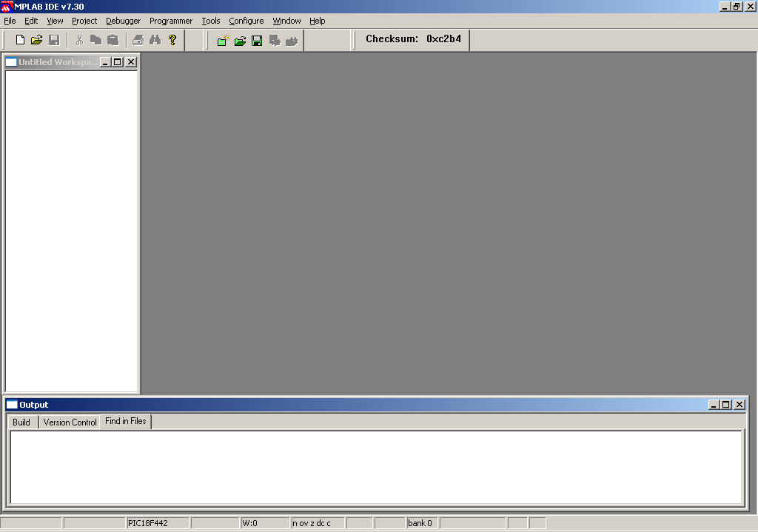Screen dimensions: 758x532
Task: Click the Copy toolbar icon
Action: tap(95, 40)
